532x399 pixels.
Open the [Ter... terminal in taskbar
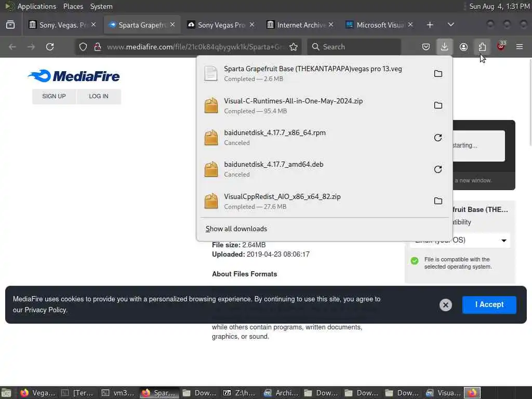[x=77, y=393]
